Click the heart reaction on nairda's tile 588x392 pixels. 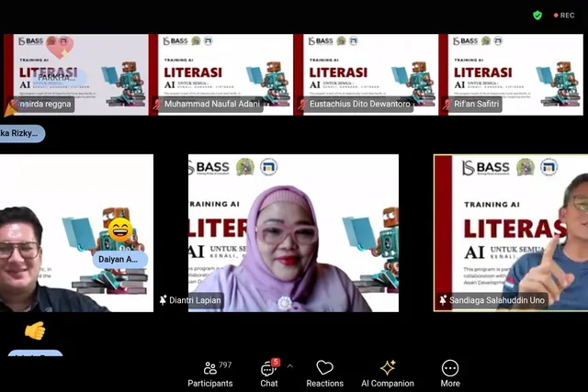[x=60, y=47]
